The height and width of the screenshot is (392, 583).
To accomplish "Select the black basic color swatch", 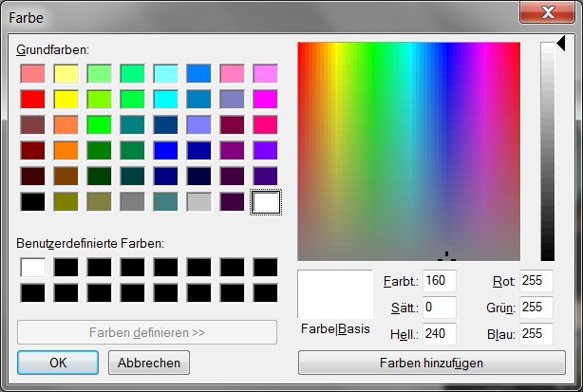I will [x=32, y=202].
